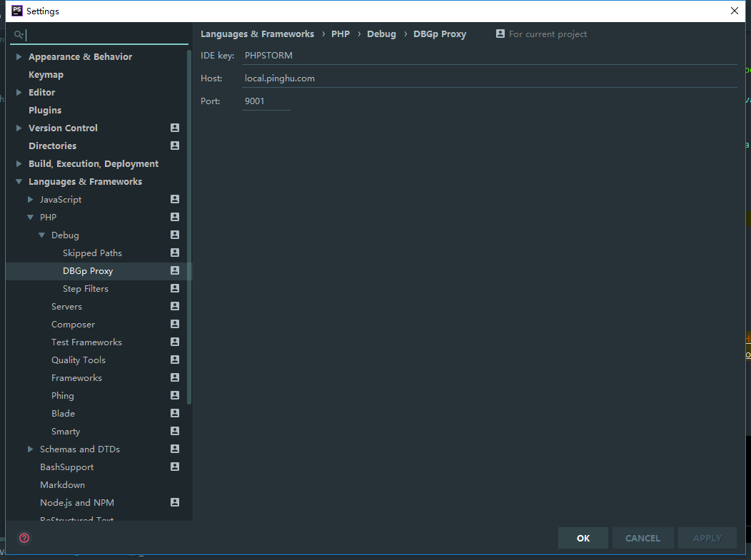This screenshot has width=751, height=560.
Task: Collapse the Debug node arrow
Action: point(41,235)
